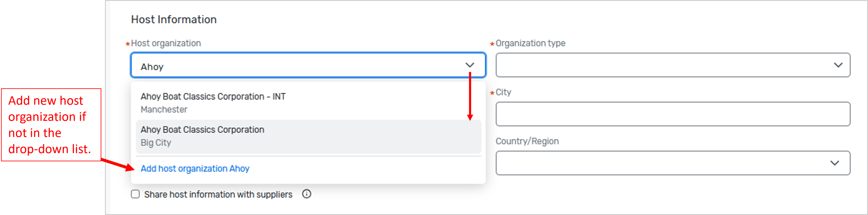Select Ahoy Boat Classics Corporation - INT option

point(213,96)
